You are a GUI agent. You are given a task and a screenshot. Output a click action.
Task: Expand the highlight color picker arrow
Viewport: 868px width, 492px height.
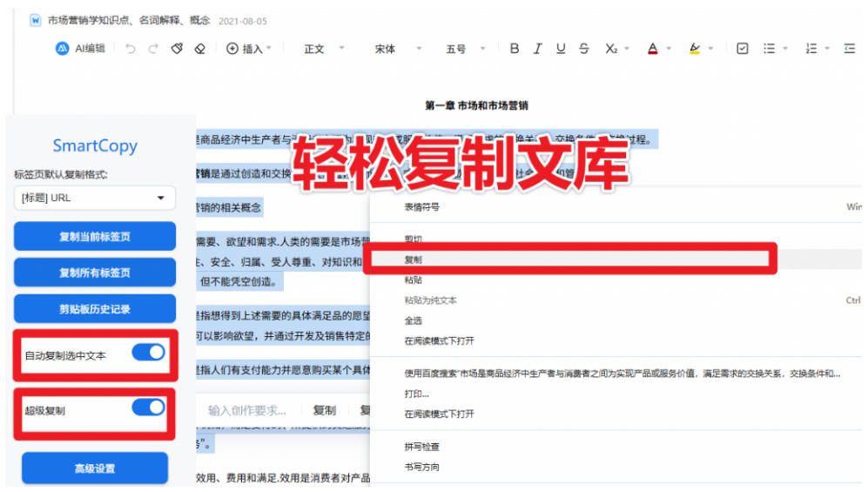[x=710, y=49]
